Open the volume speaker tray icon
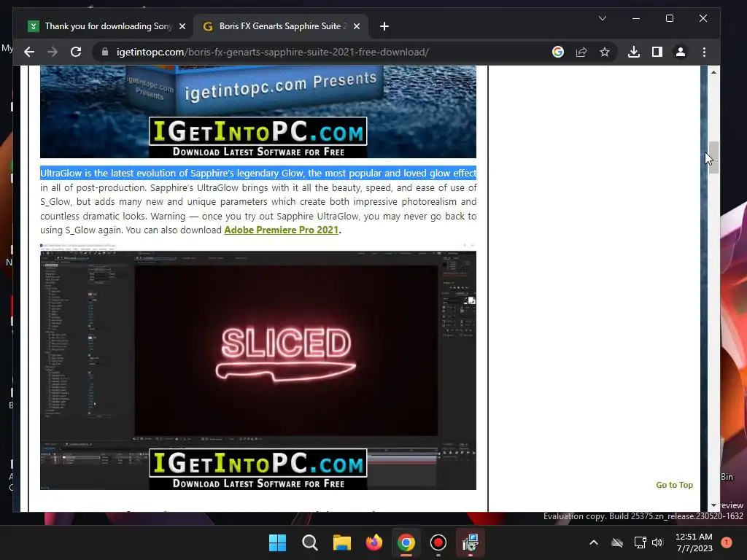 (x=657, y=542)
